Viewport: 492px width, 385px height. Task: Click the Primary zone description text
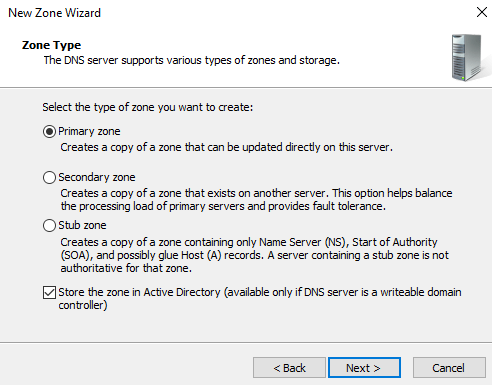tap(226, 147)
